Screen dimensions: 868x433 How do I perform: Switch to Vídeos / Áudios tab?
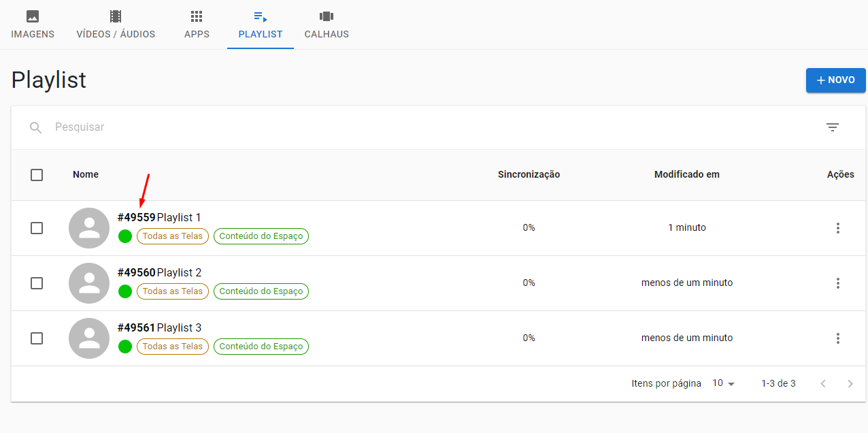pos(116,25)
